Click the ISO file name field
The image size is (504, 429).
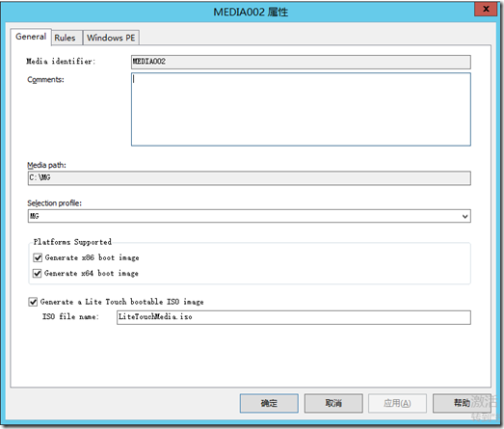tap(294, 317)
